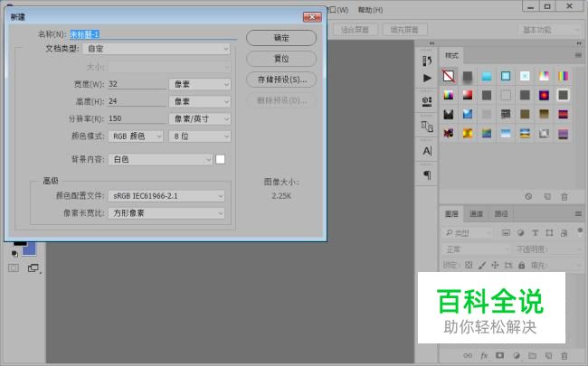588x366 pixels.
Task: Toggle lock all padlock icon
Action: click(521, 265)
